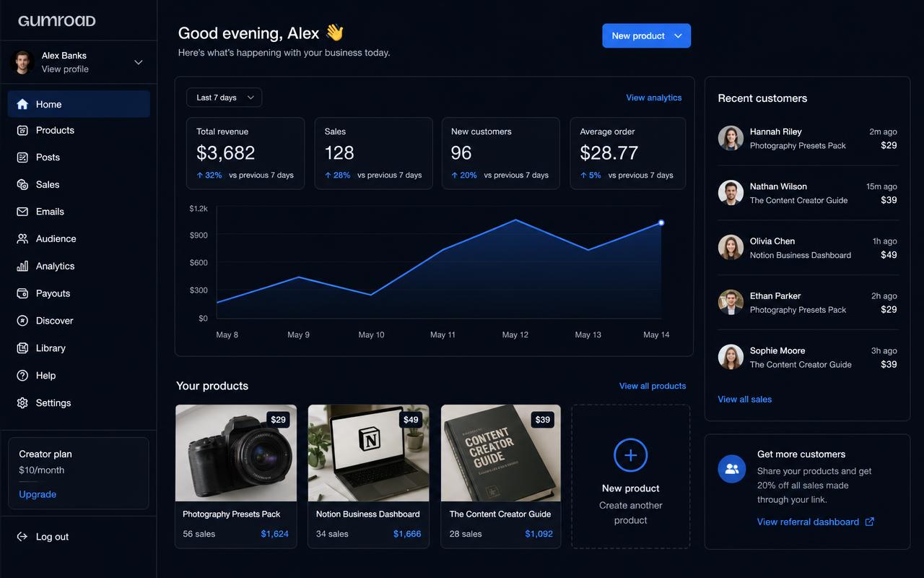Click the View profile link
The height and width of the screenshot is (578, 924).
65,69
